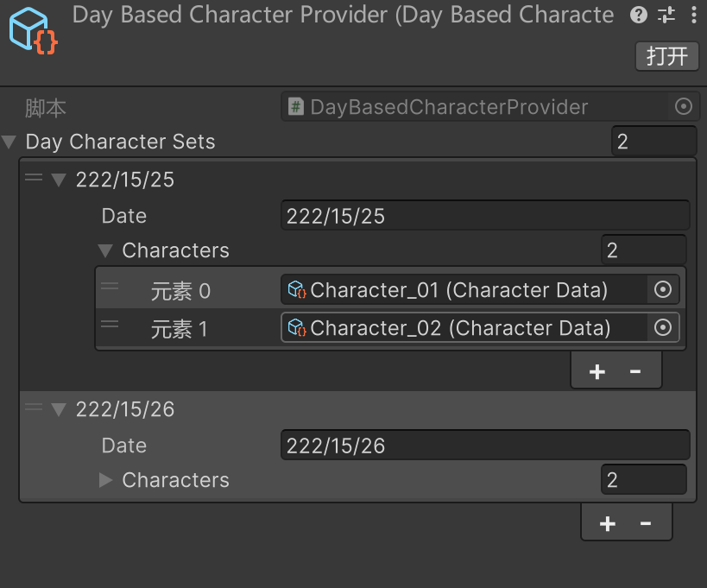Collapse the 222/15/25 entry foldout
The width and height of the screenshot is (707, 588).
(x=59, y=180)
